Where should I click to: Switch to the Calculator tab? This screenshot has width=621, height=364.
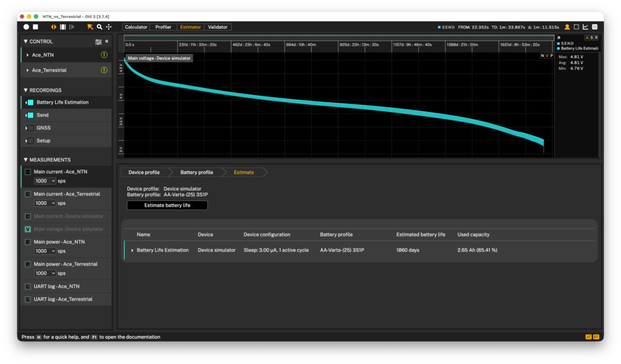pyautogui.click(x=136, y=27)
